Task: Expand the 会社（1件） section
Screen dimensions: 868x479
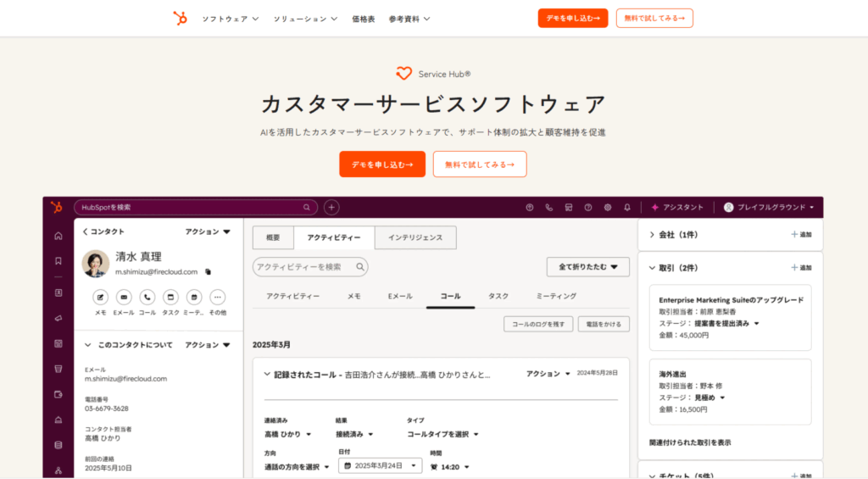Action: click(x=652, y=234)
